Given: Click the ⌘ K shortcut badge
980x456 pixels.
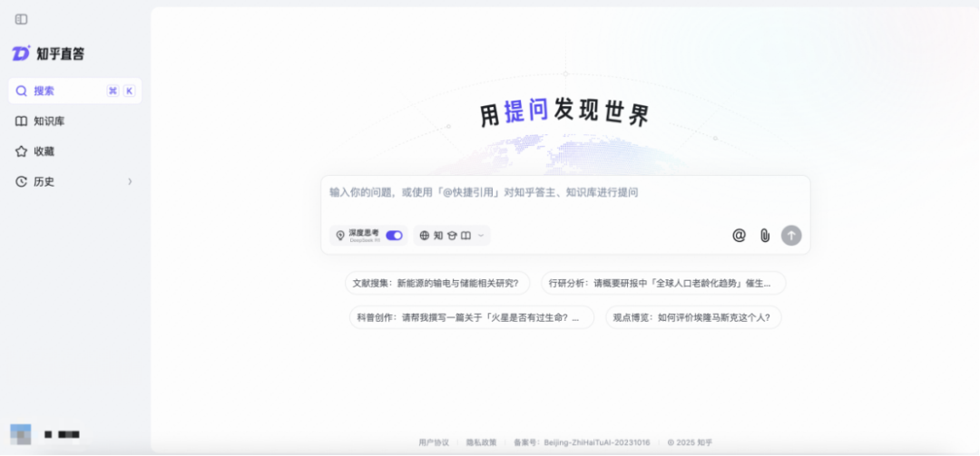Looking at the screenshot, I should [x=121, y=92].
